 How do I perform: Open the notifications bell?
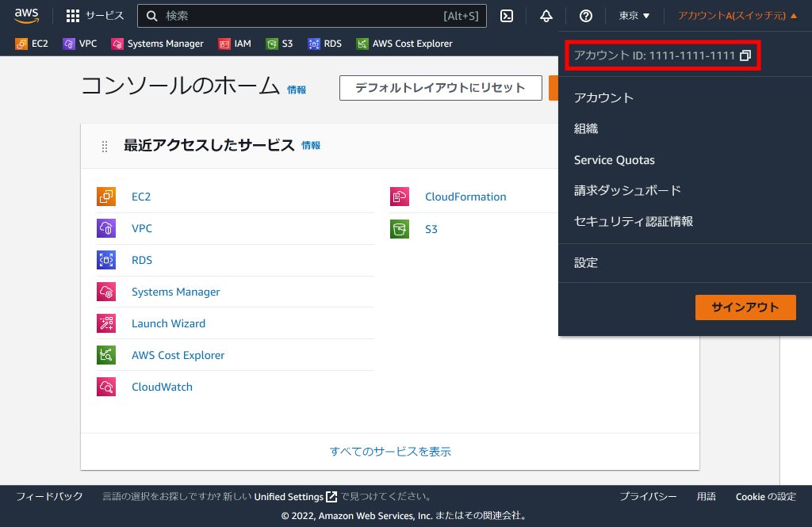click(x=546, y=16)
